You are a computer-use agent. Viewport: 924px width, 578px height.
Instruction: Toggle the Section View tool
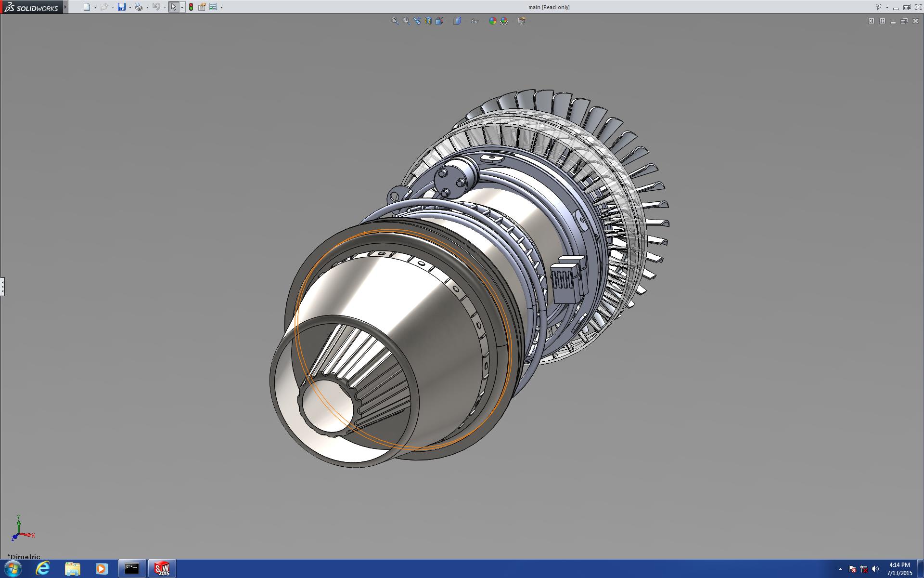coord(428,21)
